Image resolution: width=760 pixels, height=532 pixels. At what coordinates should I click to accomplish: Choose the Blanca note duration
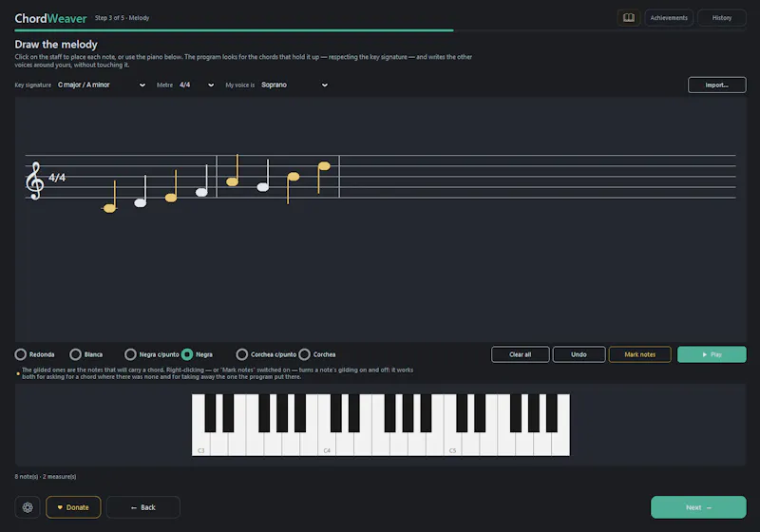click(86, 354)
